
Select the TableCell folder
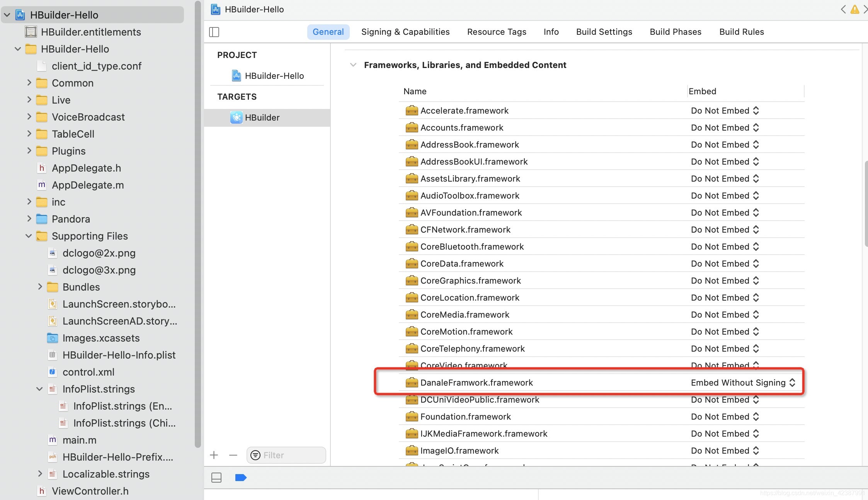[x=73, y=134]
